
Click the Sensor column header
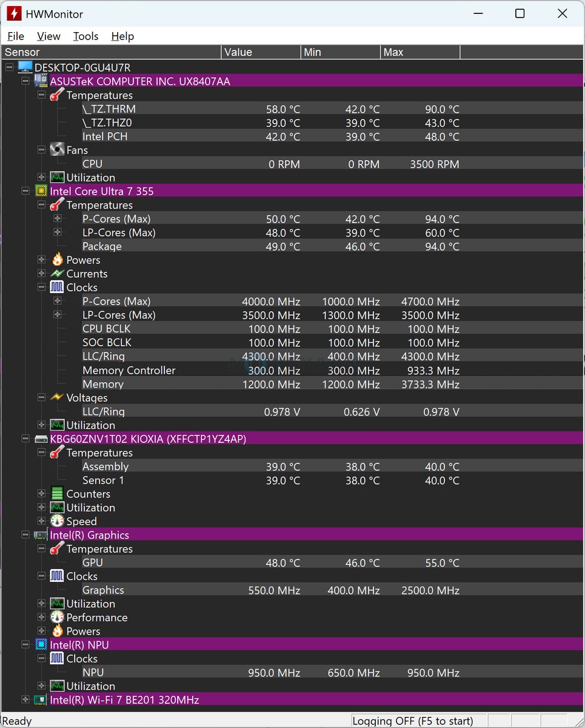coord(112,52)
